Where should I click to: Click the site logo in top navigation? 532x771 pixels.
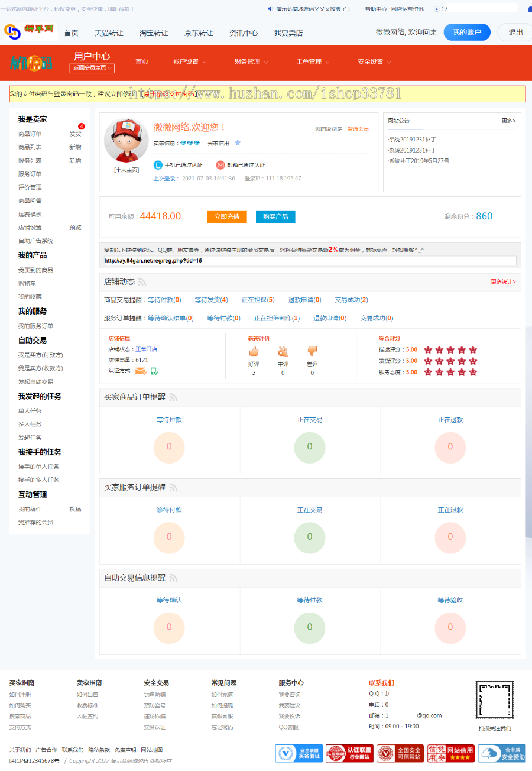(x=28, y=32)
